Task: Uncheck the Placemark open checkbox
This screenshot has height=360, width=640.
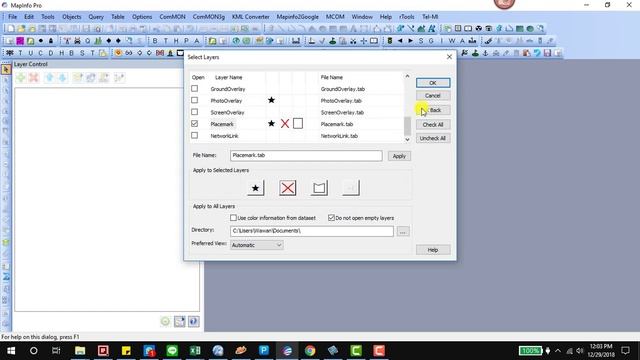Action: [195, 124]
